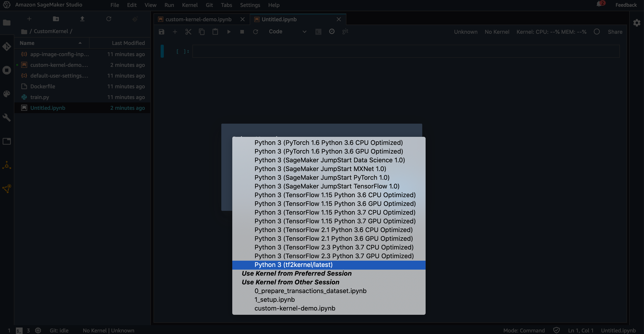Open the commands palette icon
Screen dimensions: 644x334
point(7,94)
